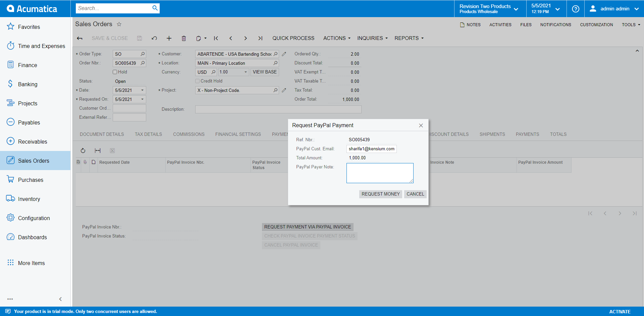Viewport: 644px width, 316px height.
Task: Export grid to Excel
Action: click(112, 151)
